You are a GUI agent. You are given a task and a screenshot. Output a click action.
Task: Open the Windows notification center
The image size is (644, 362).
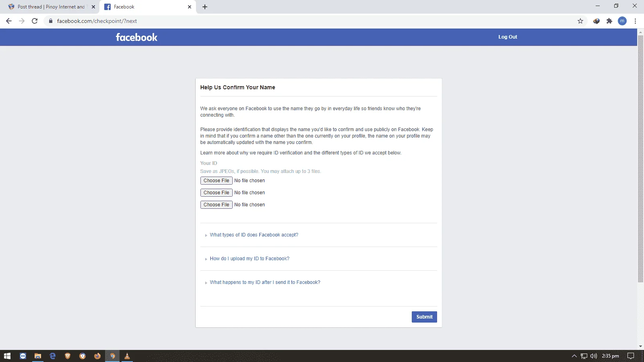point(631,356)
